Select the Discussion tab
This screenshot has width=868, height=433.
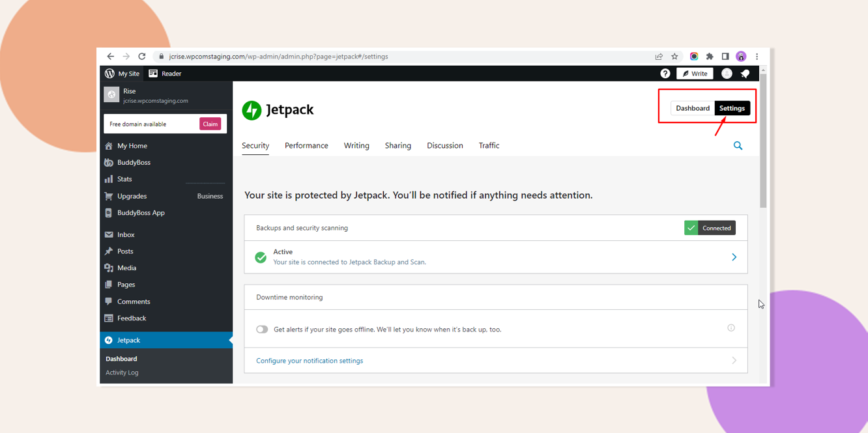point(445,146)
